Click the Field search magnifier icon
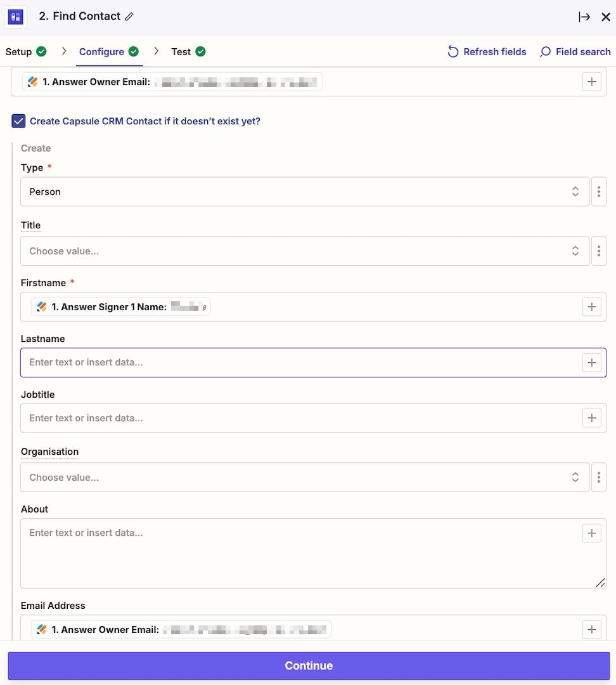Image resolution: width=616 pixels, height=685 pixels. pos(545,51)
